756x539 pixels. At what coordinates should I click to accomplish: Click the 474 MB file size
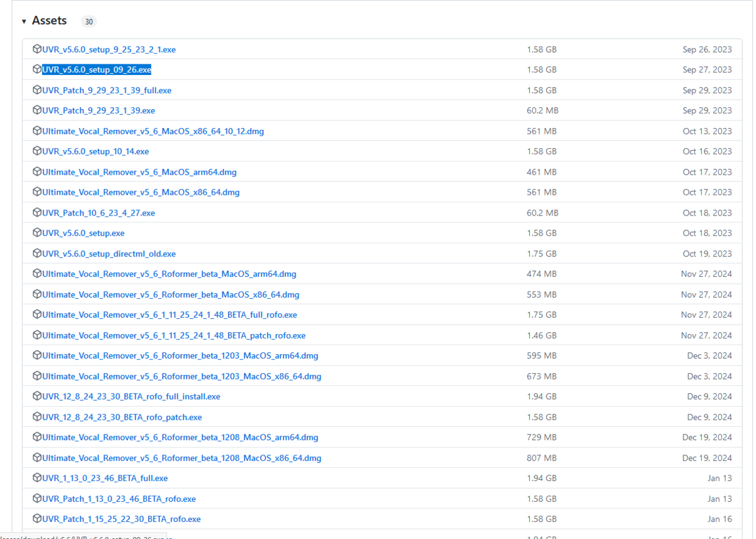(542, 274)
